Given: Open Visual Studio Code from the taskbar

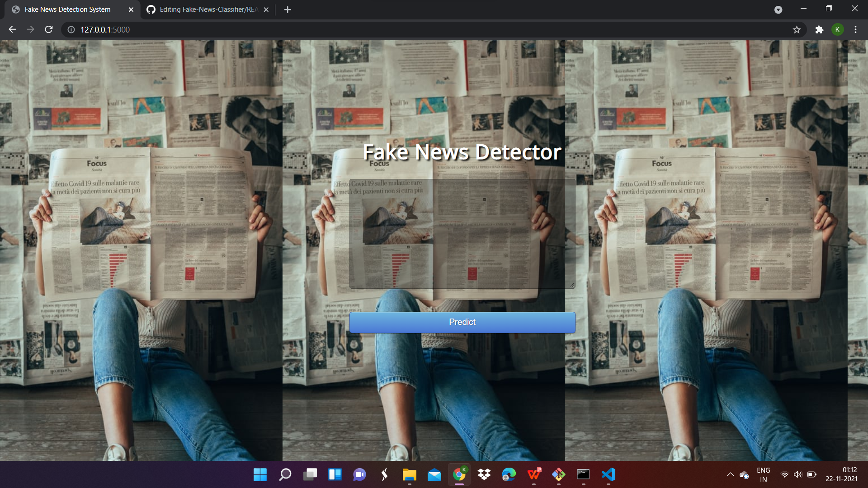Looking at the screenshot, I should (608, 475).
